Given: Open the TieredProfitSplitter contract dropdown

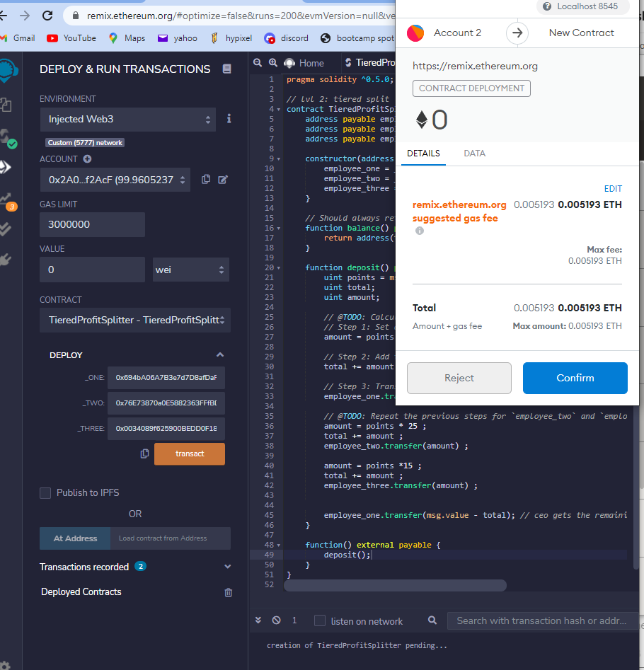Looking at the screenshot, I should point(135,320).
